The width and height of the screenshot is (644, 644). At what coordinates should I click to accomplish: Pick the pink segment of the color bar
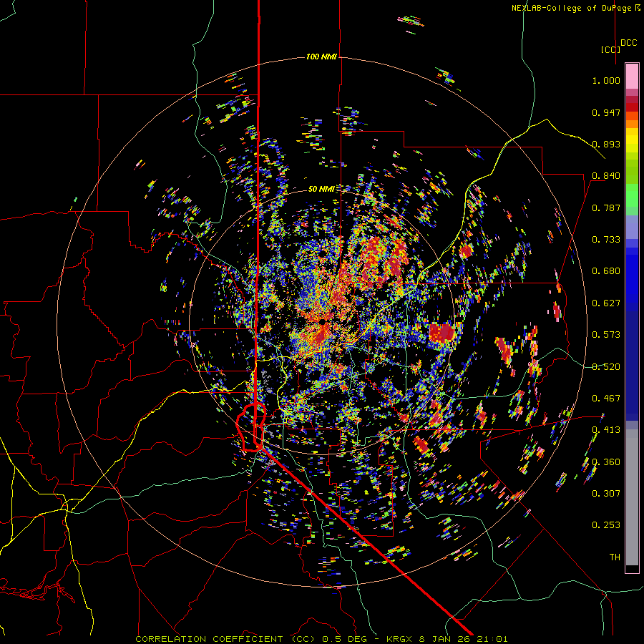point(632,76)
